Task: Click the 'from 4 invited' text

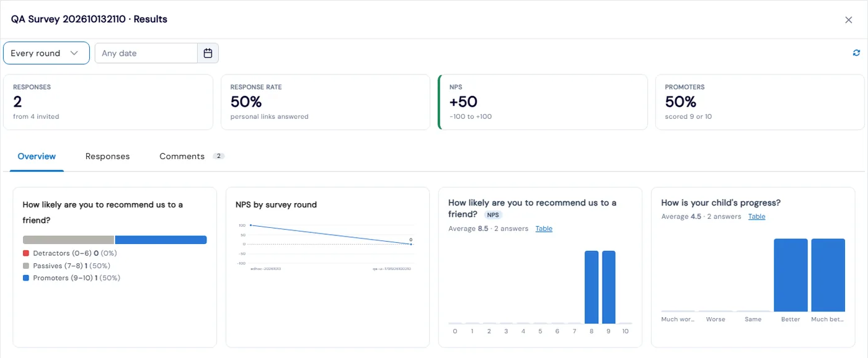Action: pyautogui.click(x=36, y=116)
